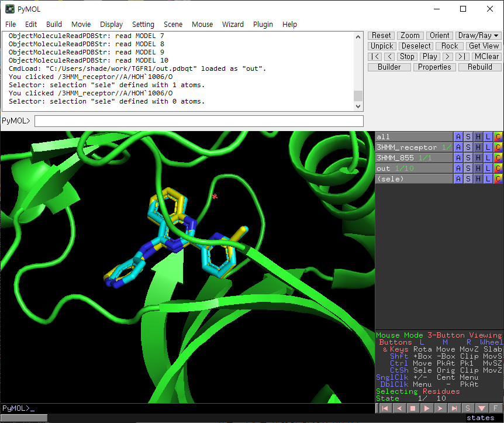Screen dimensions: 504x423
Task: Open Hide menu for 3HMM_855
Action: (478, 158)
